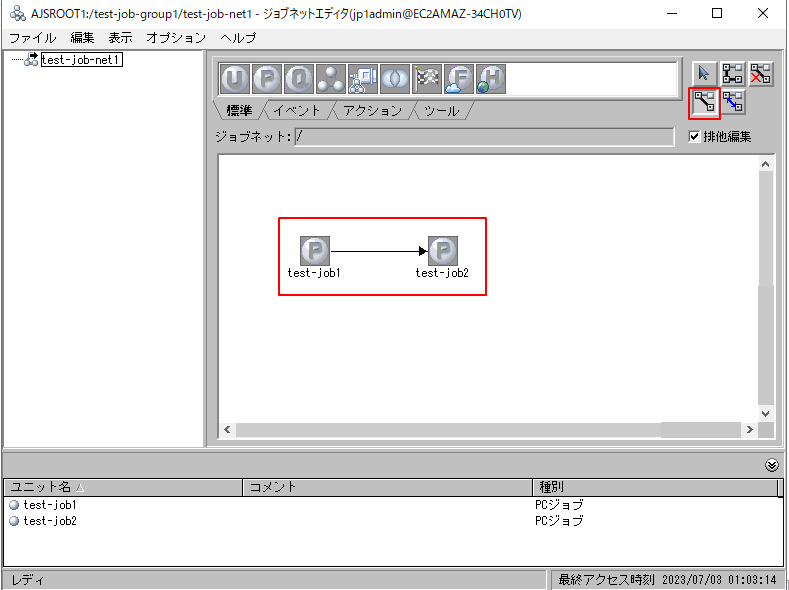Image resolution: width=789 pixels, height=590 pixels.
Task: Maximize the jobnet editor window
Action: click(717, 14)
